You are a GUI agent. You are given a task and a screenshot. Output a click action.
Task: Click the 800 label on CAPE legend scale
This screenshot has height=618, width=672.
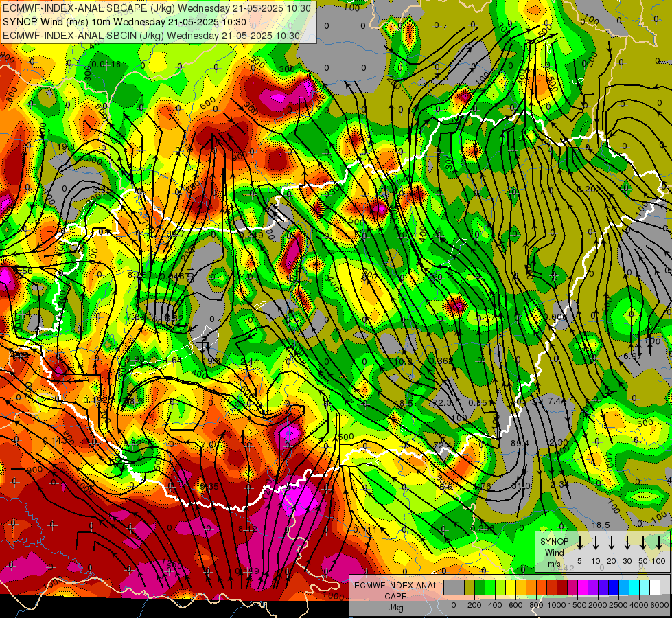[x=536, y=605]
